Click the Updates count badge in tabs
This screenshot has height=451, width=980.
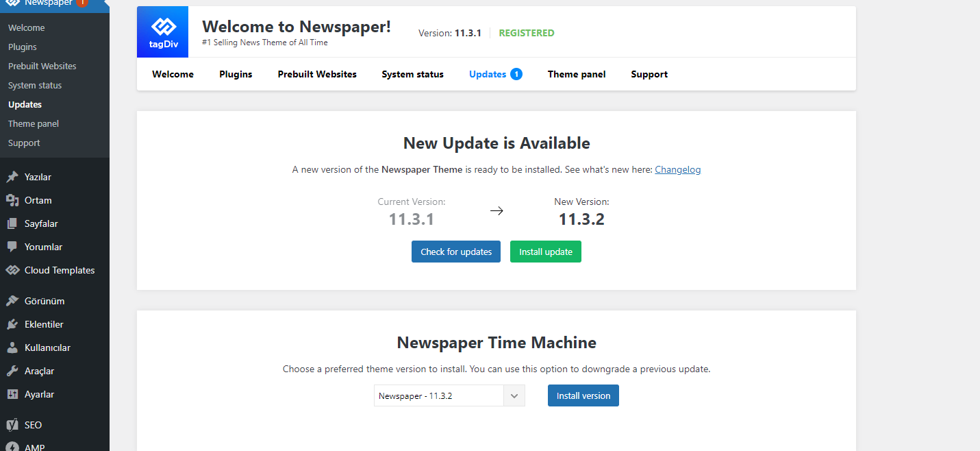(516, 74)
